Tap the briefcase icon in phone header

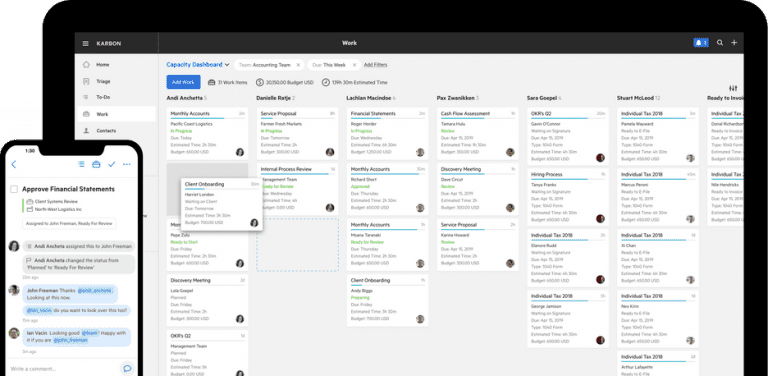click(96, 164)
